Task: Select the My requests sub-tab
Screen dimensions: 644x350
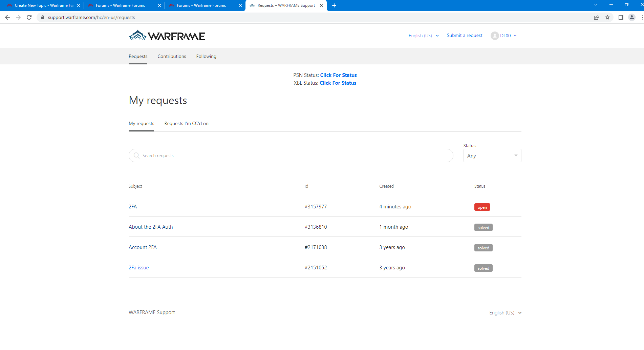Action: tap(141, 123)
